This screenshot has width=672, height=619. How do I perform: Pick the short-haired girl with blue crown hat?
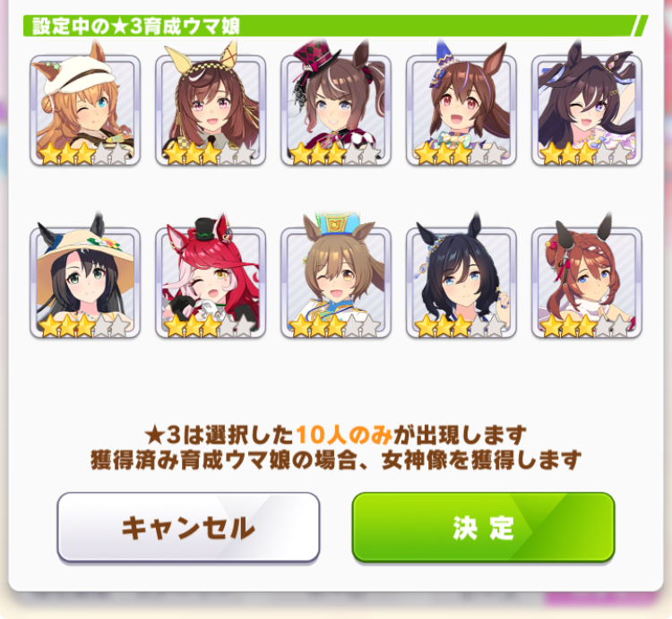click(336, 283)
